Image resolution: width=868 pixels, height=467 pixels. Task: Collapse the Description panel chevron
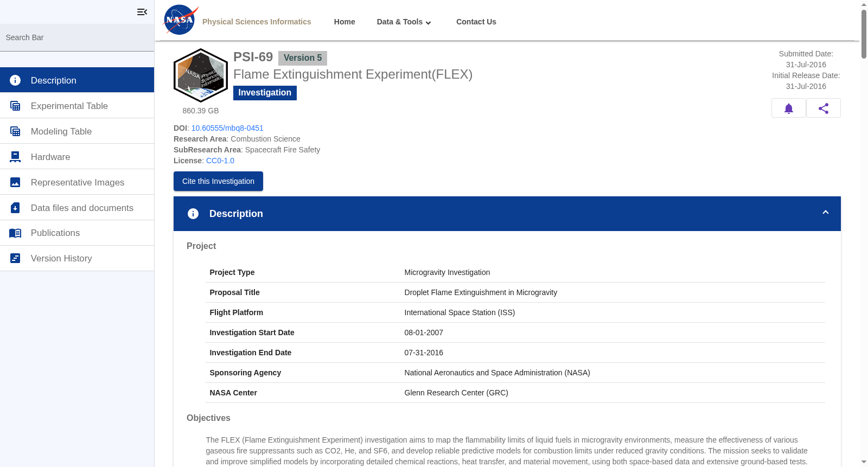[826, 213]
